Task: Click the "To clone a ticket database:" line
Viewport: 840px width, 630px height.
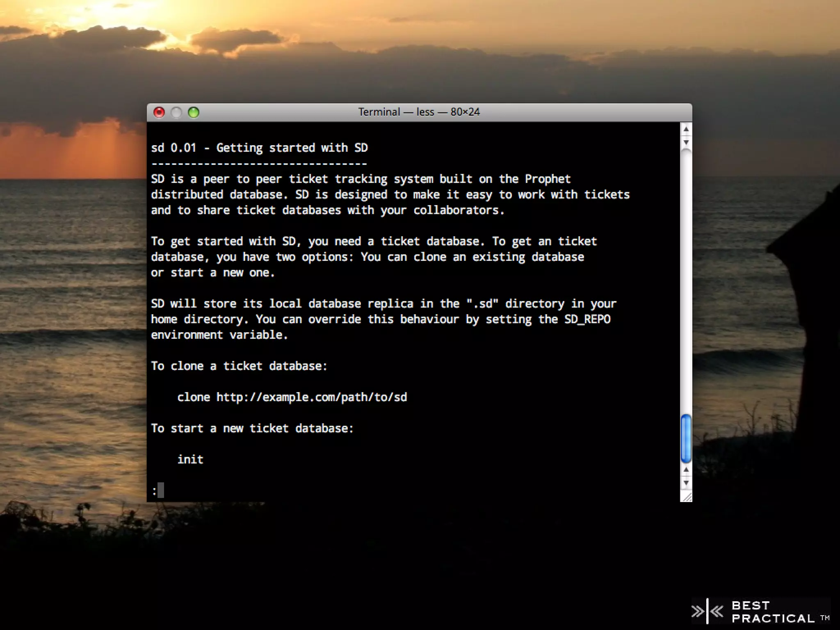Action: click(239, 366)
